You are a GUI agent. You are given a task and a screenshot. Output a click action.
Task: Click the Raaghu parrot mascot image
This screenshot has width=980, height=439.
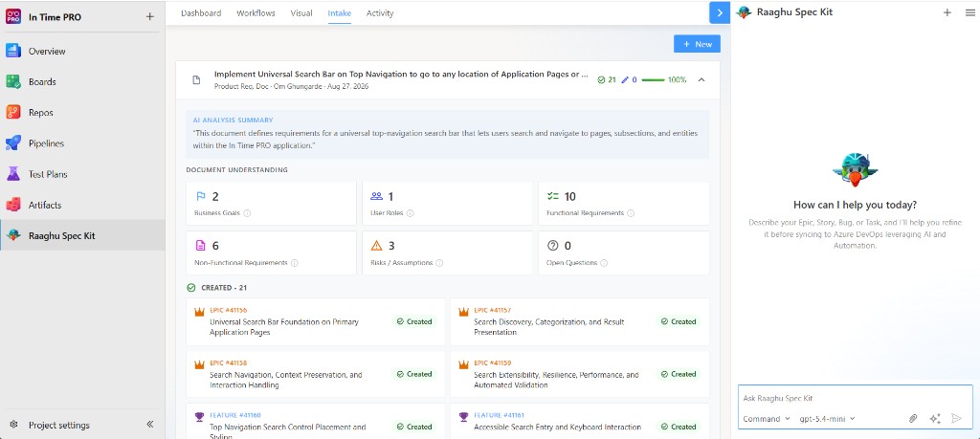(x=855, y=170)
